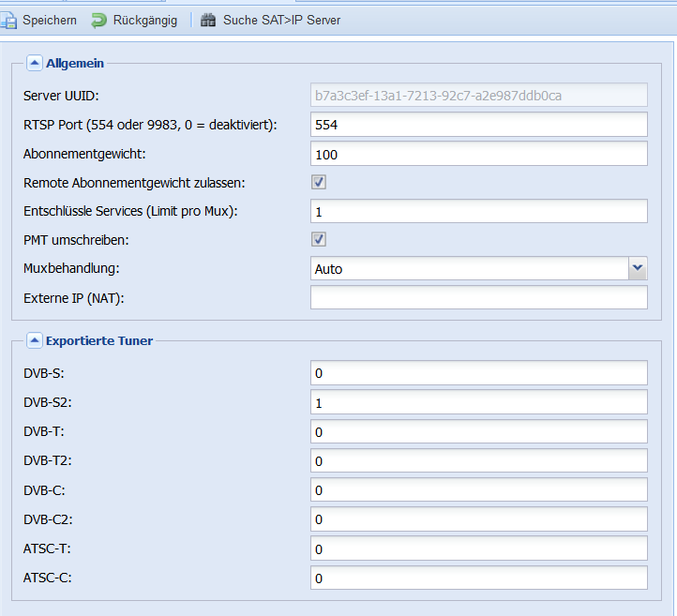The width and height of the screenshot is (677, 616).
Task: Click the green Rückgängig undo icon
Action: (x=98, y=21)
